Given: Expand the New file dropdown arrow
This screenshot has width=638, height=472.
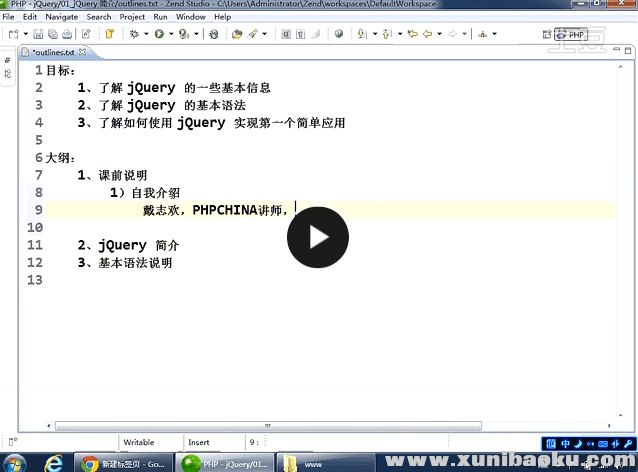Looking at the screenshot, I should [23, 33].
